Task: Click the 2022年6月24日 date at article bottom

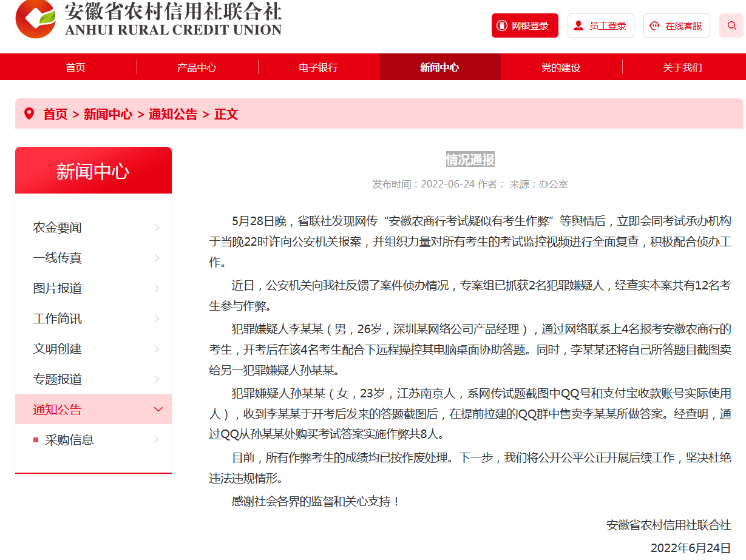Action: pos(691,548)
